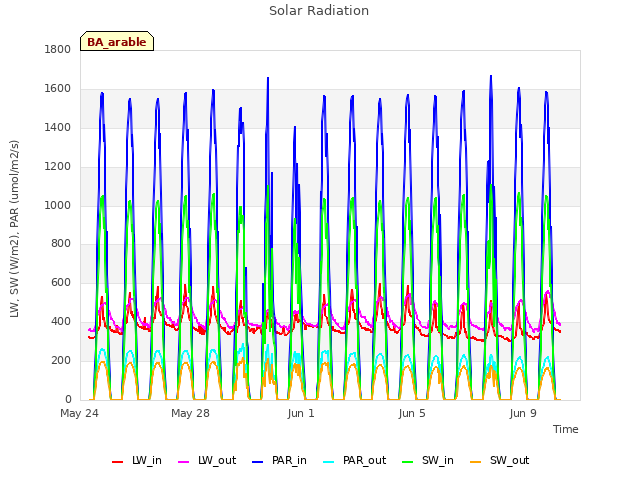Image resolution: width=640 pixels, height=480 pixels.
Task: Toggle PAR_out series in the legend
Action: (355, 460)
